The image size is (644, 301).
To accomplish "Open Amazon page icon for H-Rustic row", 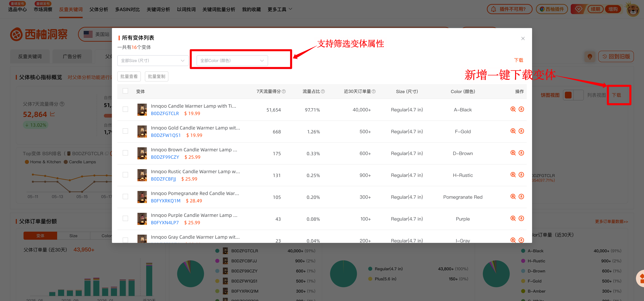I will click(x=521, y=175).
